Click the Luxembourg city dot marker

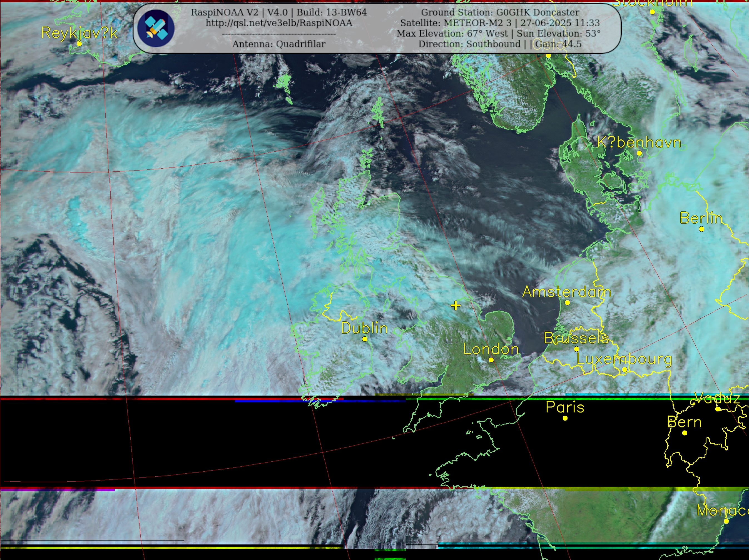click(x=625, y=370)
